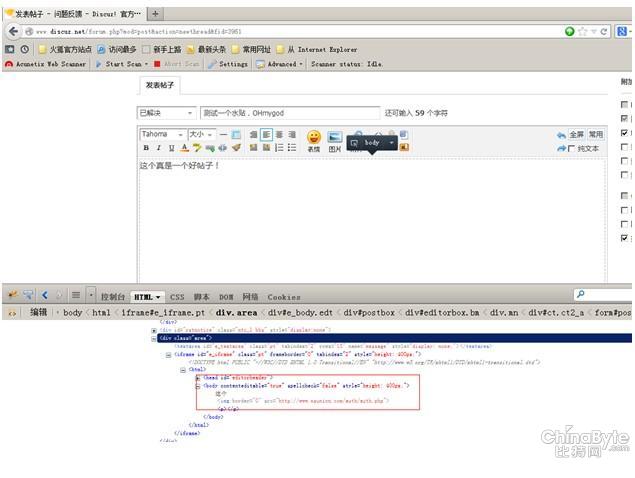The height and width of the screenshot is (478, 635).
Task: Open the Tahoma font dropdown
Action: tap(163, 134)
